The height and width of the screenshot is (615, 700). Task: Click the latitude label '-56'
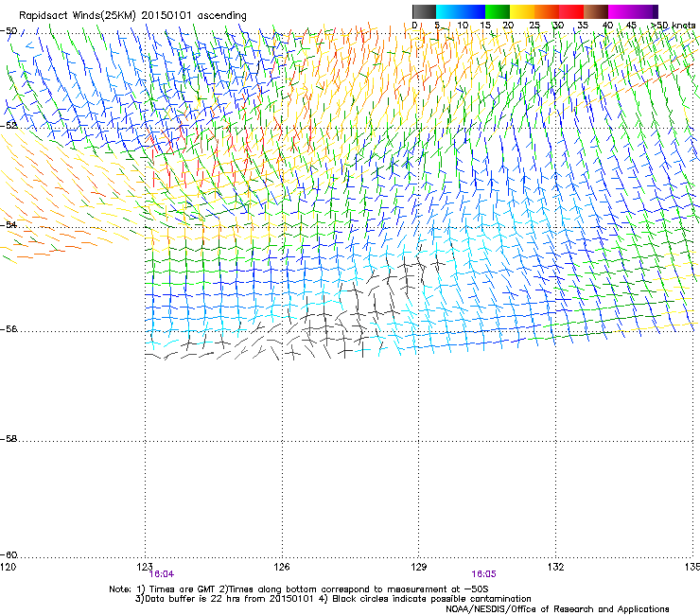9,329
